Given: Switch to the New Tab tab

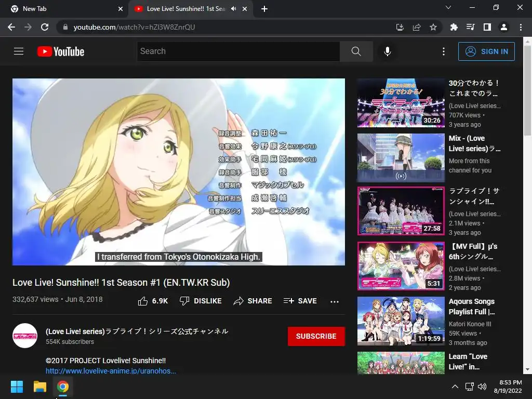Looking at the screenshot, I should (64, 9).
